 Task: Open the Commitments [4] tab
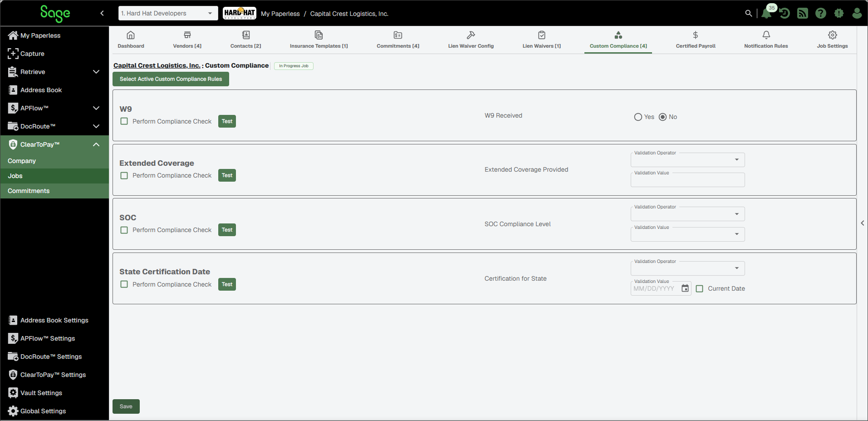pyautogui.click(x=398, y=40)
